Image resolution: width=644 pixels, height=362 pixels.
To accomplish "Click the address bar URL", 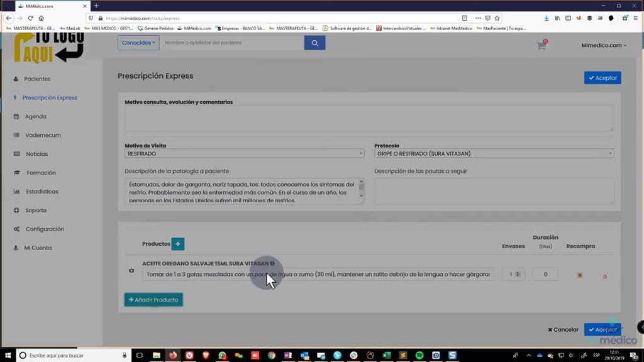I will pyautogui.click(x=143, y=18).
